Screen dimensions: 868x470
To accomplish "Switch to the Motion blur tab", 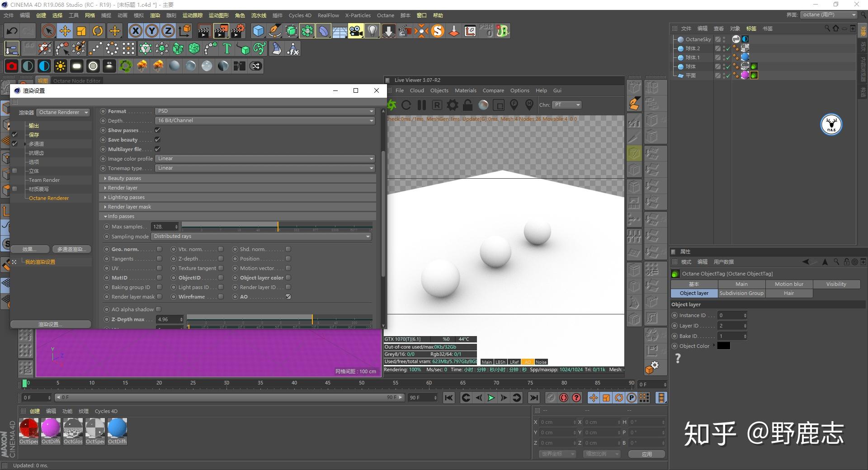I will [x=789, y=284].
